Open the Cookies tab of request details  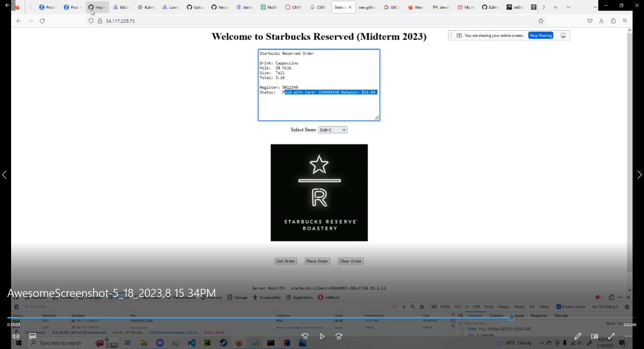[x=496, y=315]
